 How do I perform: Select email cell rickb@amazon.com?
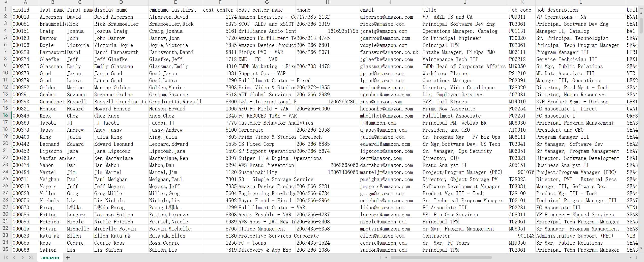pos(390,24)
